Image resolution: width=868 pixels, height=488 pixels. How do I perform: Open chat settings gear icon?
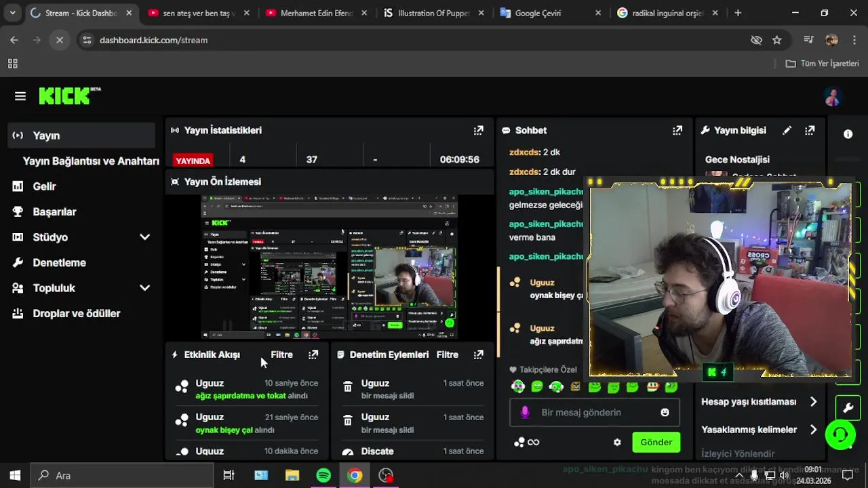pos(617,442)
